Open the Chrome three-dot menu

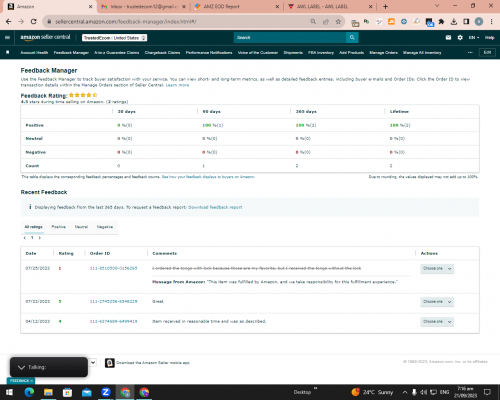coord(491,22)
